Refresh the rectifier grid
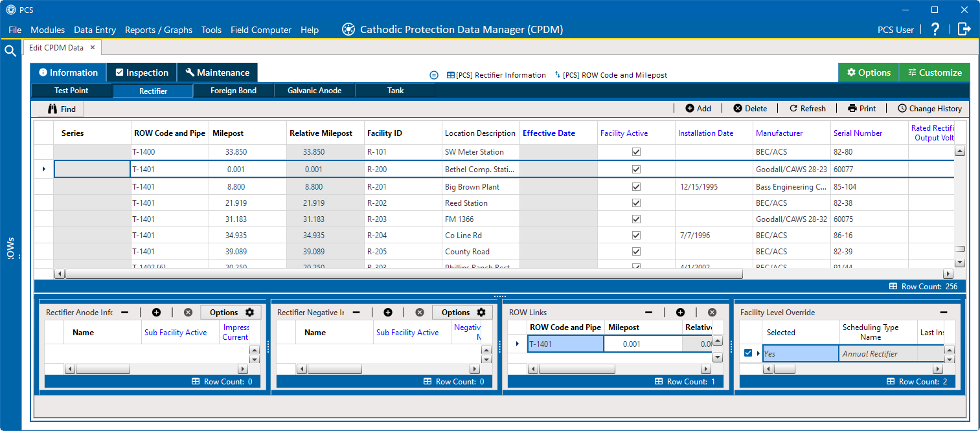 click(x=807, y=109)
